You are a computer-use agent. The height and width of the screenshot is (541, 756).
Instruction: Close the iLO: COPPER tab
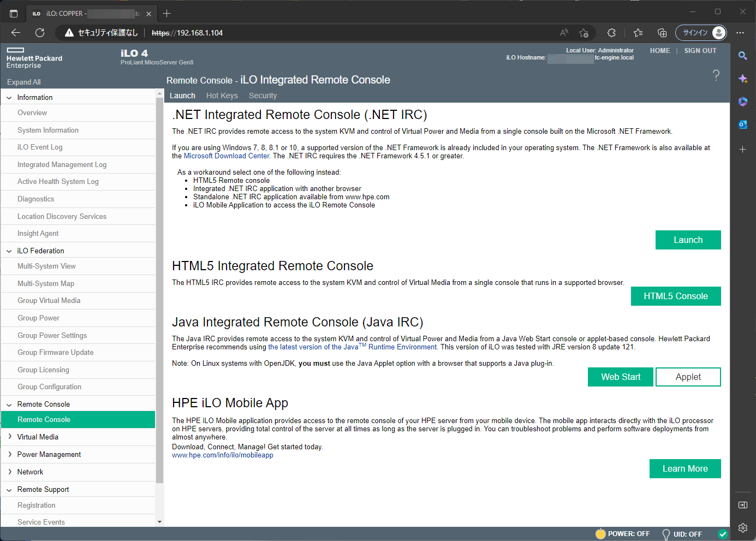tap(148, 14)
